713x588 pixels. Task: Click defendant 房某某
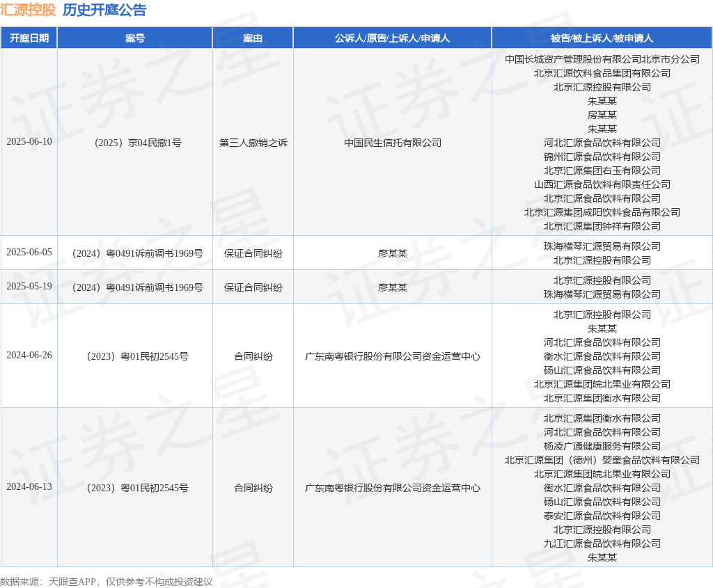(602, 115)
